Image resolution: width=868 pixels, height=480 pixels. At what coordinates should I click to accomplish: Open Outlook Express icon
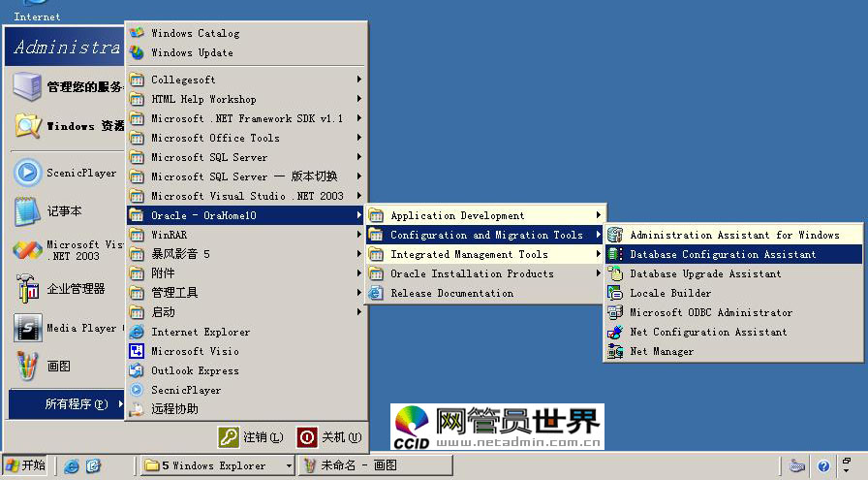(x=137, y=370)
